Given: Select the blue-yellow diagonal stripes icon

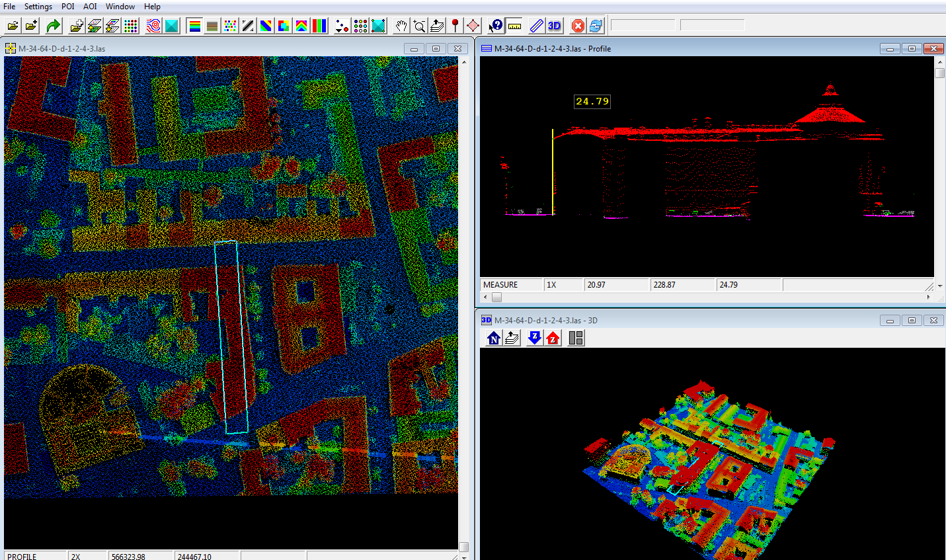Looking at the screenshot, I should pyautogui.click(x=266, y=26).
